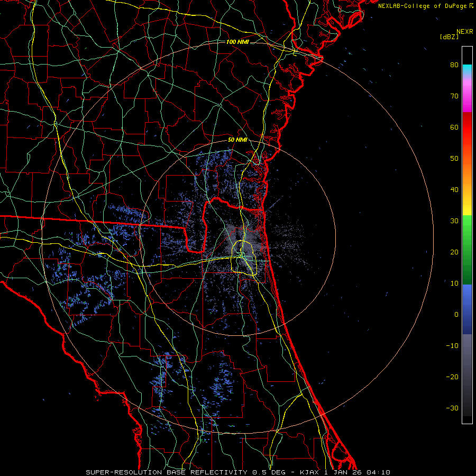Image resolution: width=476 pixels, height=476 pixels.
Task: Click the blue segment of the color bar
Action: point(467,309)
